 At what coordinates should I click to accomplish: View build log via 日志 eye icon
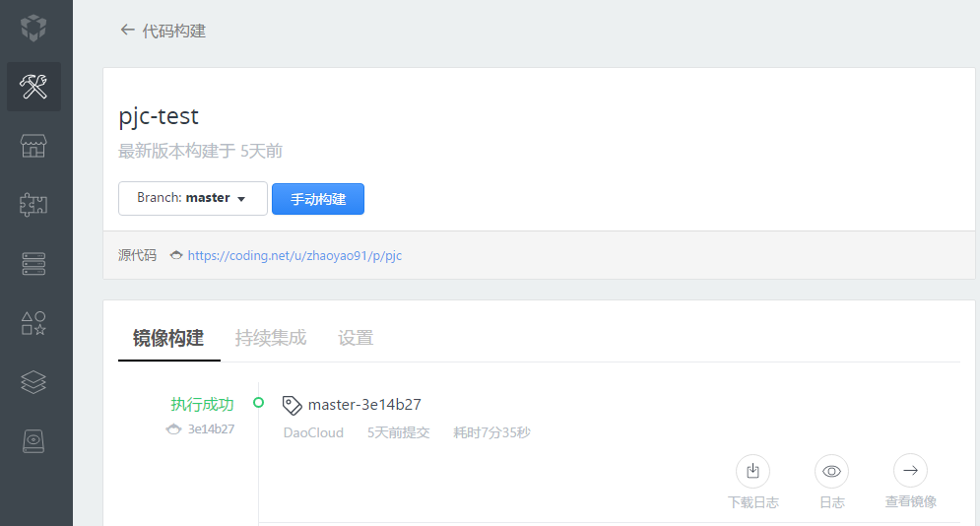831,471
